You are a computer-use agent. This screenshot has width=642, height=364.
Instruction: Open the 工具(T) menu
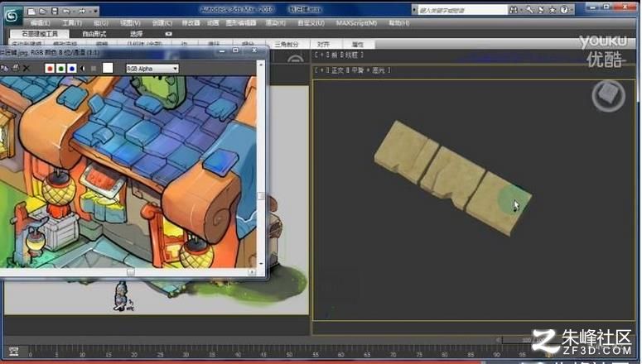pyautogui.click(x=72, y=23)
